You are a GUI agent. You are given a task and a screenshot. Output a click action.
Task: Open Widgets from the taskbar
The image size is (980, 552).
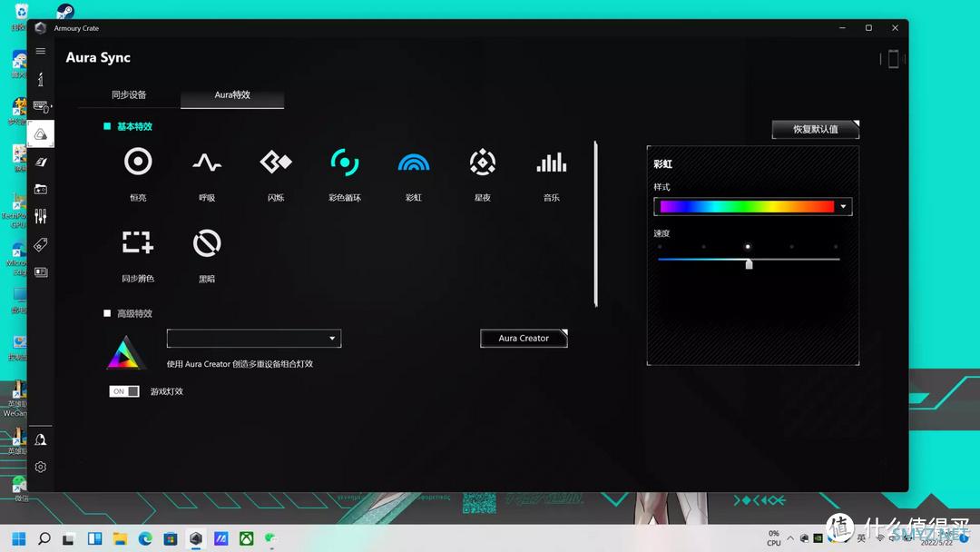94,538
